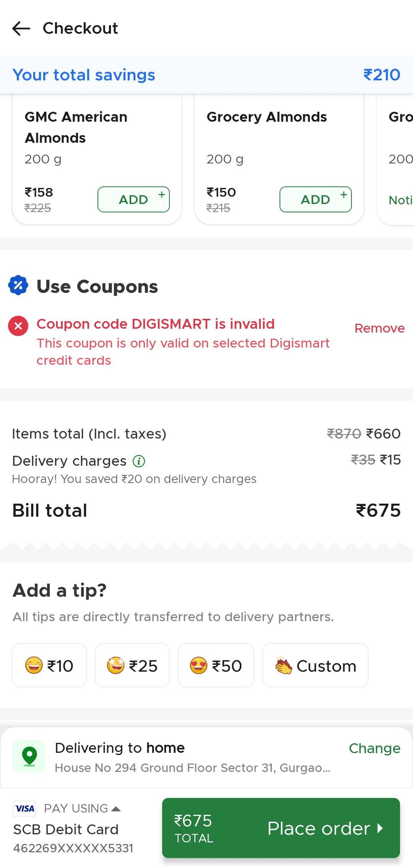413x868 pixels.
Task: Add Grocery Almonds to the cart
Action: 315,199
